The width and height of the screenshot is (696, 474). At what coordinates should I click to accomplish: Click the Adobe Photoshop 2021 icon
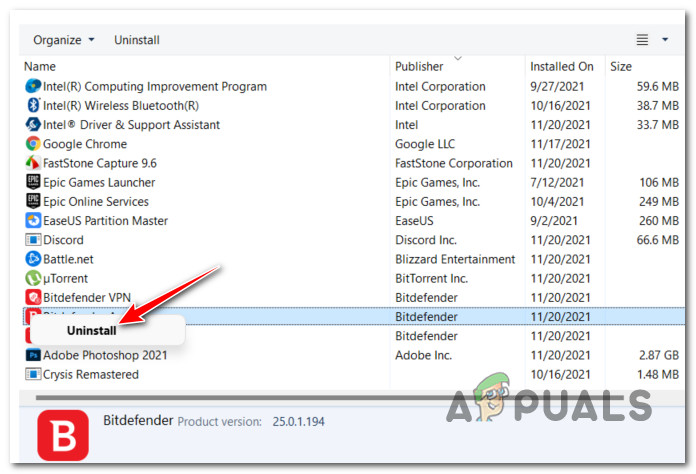coord(33,355)
